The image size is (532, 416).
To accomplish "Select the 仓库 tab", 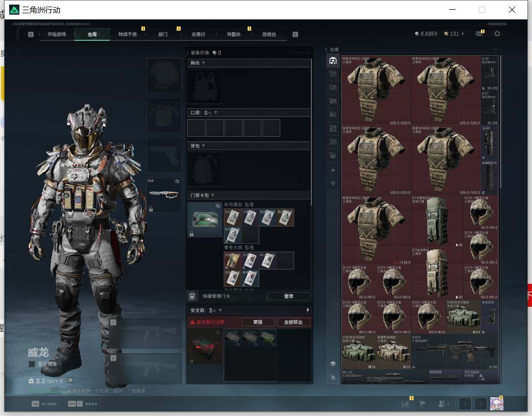I will (92, 34).
